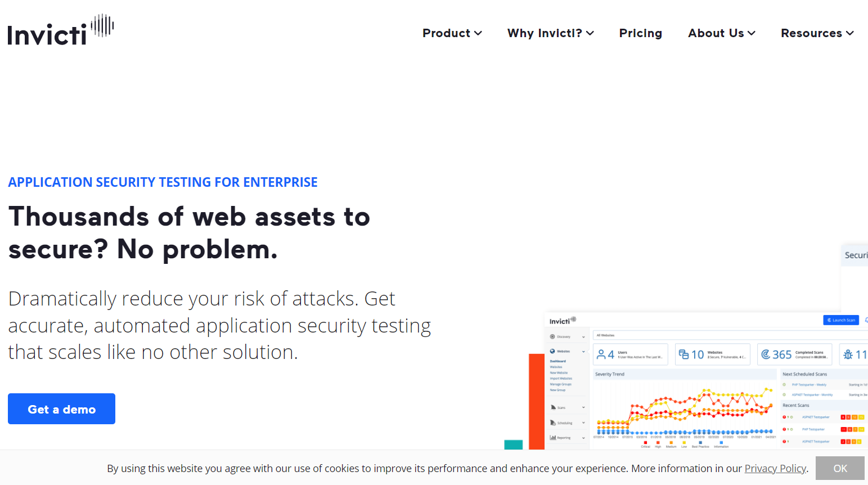
Task: Click the stacked pages icon beside 10 Websites
Action: pyautogui.click(x=683, y=354)
